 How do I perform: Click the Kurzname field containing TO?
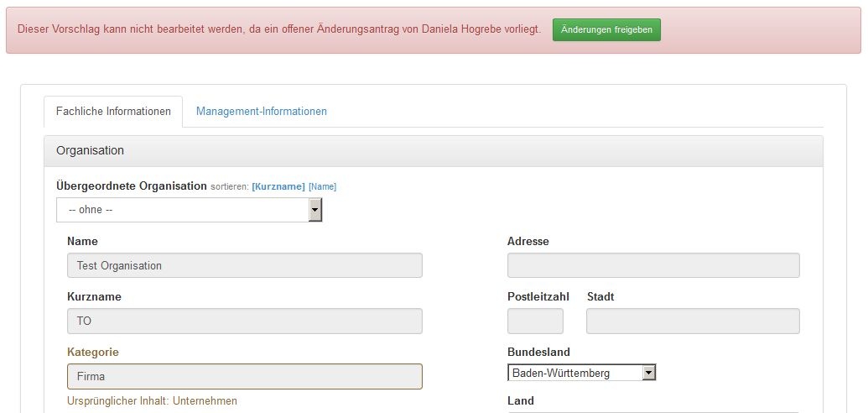tap(244, 321)
